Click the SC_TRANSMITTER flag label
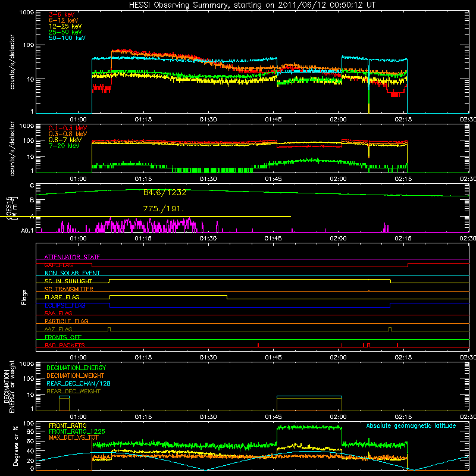This screenshot has width=476, height=476. pyautogui.click(x=69, y=289)
